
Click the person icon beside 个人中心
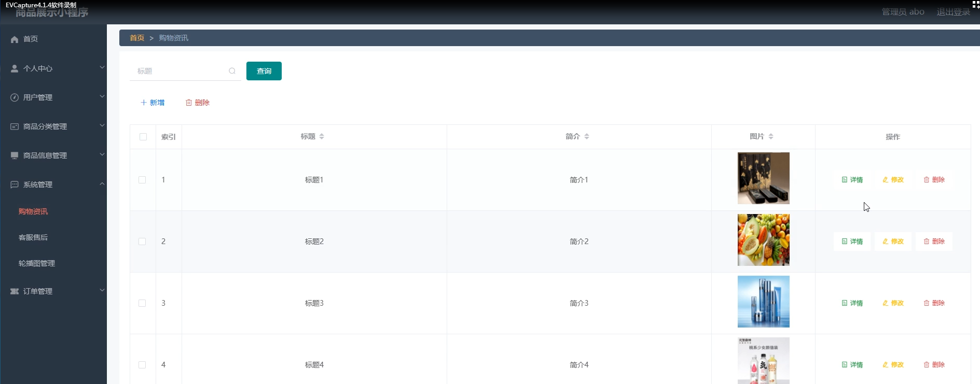15,68
